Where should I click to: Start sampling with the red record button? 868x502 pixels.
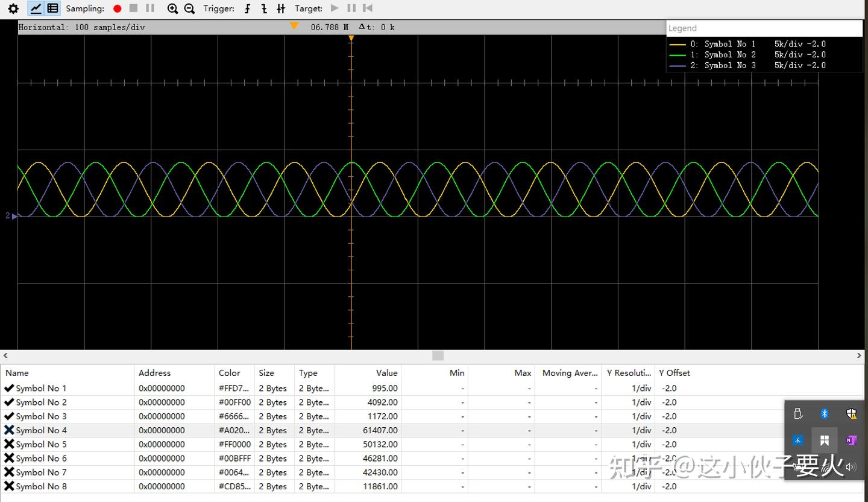118,8
